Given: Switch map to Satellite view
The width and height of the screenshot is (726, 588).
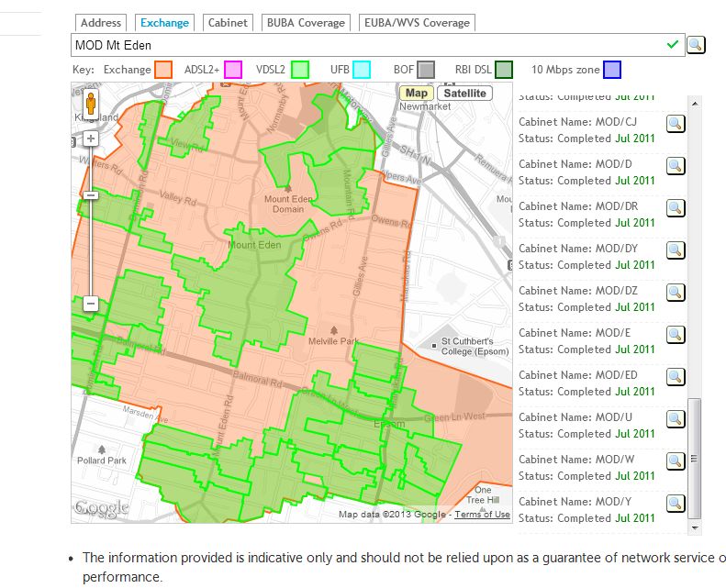Looking at the screenshot, I should [464, 93].
